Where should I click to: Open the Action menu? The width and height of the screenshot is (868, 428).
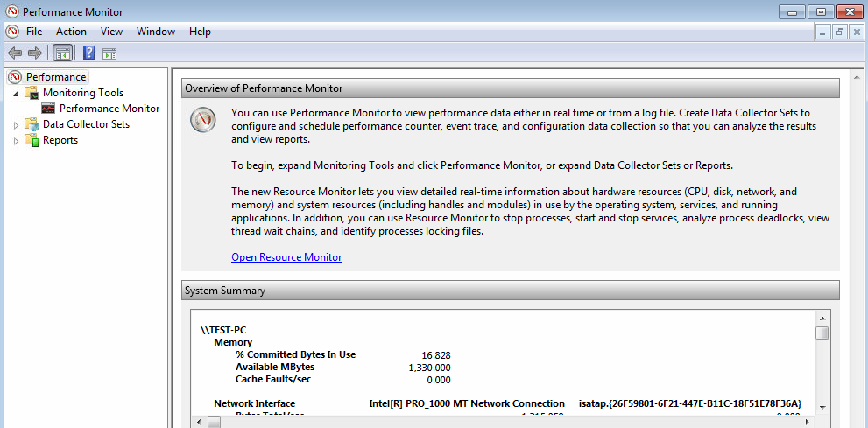(72, 32)
